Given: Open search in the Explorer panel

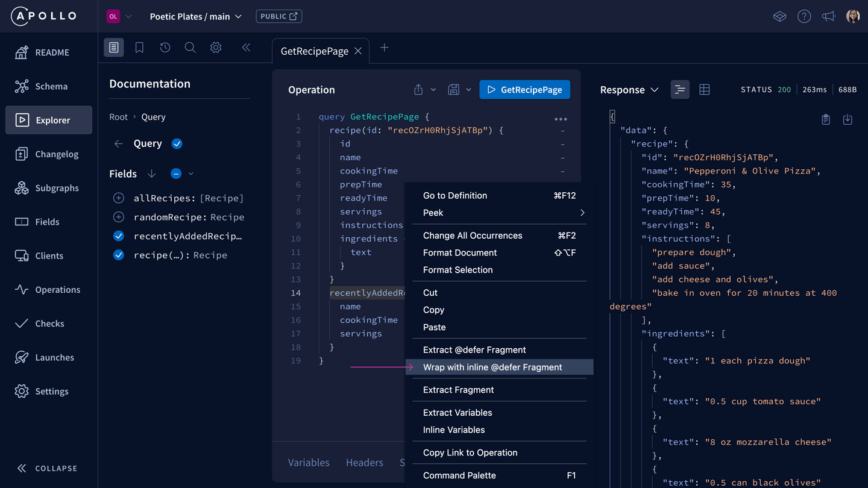Looking at the screenshot, I should pyautogui.click(x=190, y=47).
